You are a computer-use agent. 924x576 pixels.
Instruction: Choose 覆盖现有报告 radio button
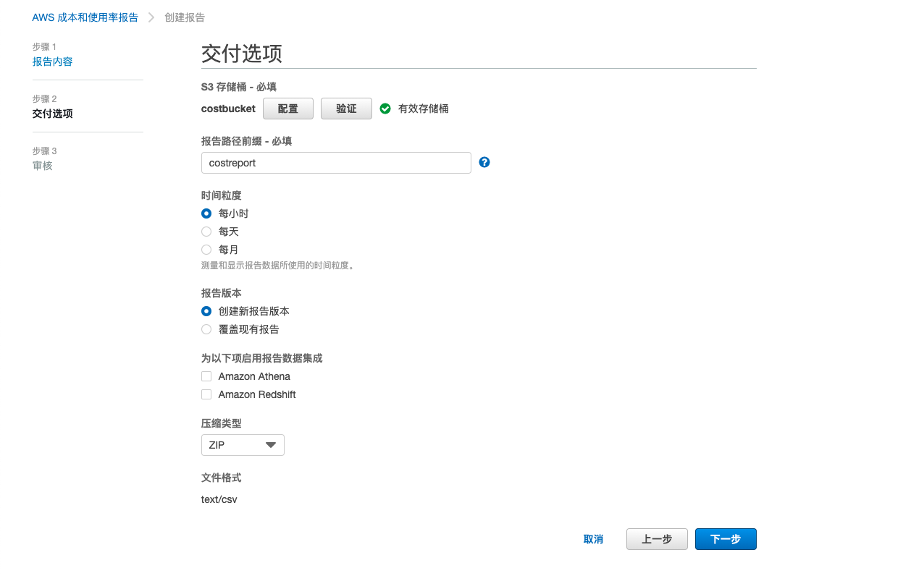[x=206, y=329]
